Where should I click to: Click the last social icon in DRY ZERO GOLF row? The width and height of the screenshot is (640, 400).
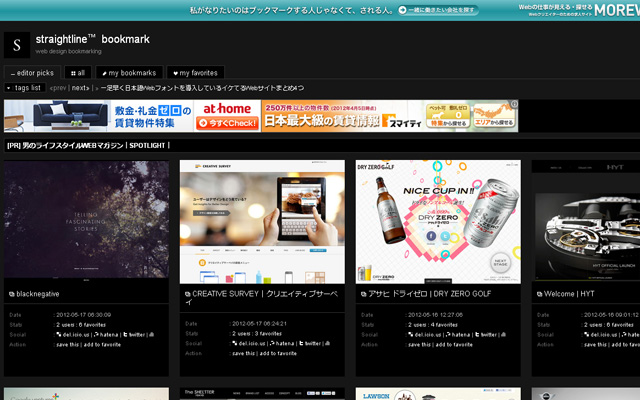click(504, 335)
